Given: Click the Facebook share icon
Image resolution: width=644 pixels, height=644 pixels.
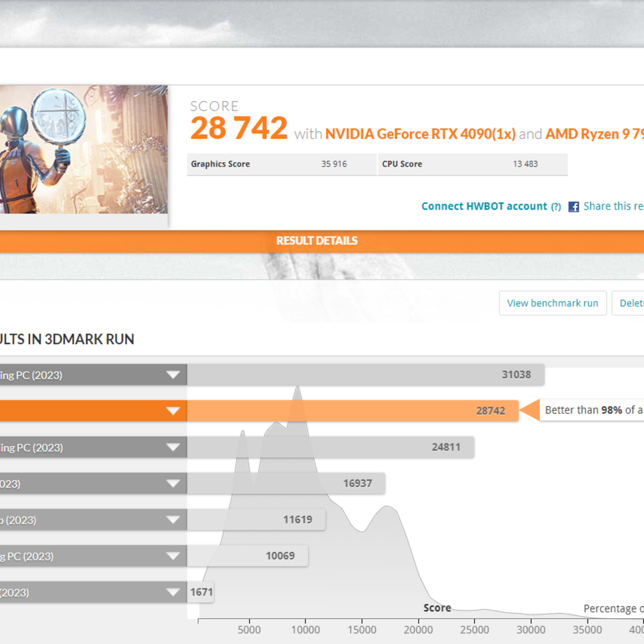Looking at the screenshot, I should point(573,207).
